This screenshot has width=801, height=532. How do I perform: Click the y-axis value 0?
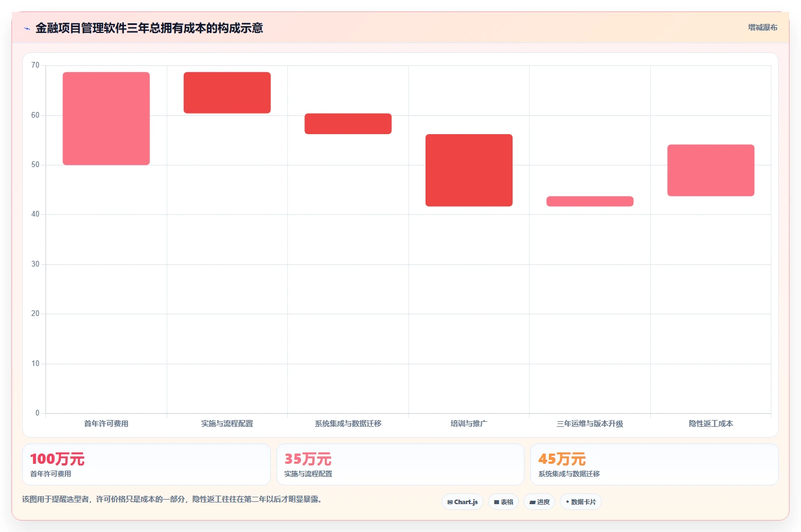click(x=38, y=413)
